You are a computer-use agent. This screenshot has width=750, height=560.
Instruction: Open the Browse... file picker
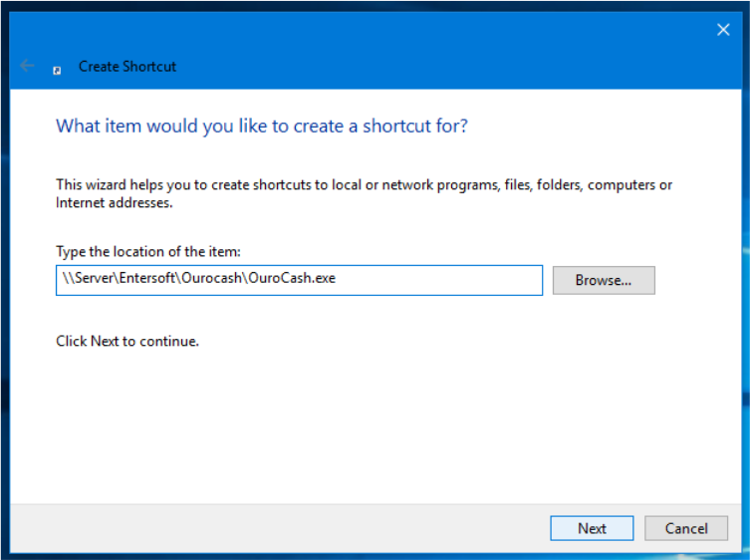click(x=604, y=280)
